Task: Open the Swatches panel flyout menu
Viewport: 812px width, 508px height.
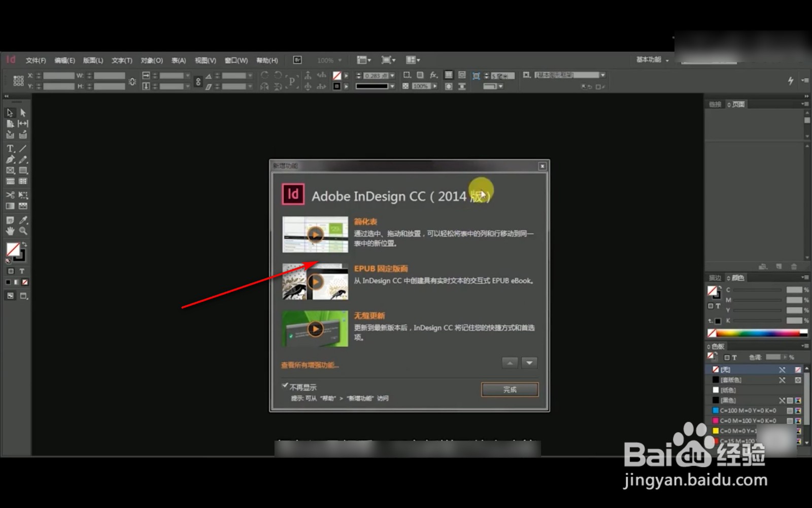Action: [x=804, y=346]
